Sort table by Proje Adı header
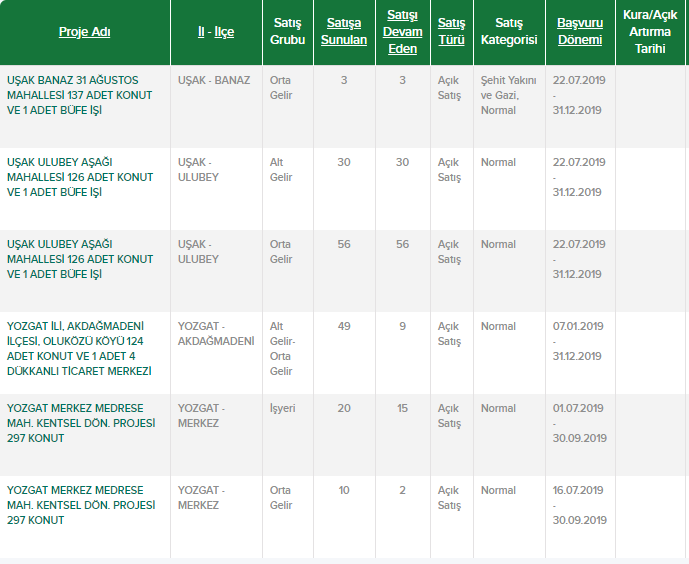689x564 pixels. coord(84,32)
